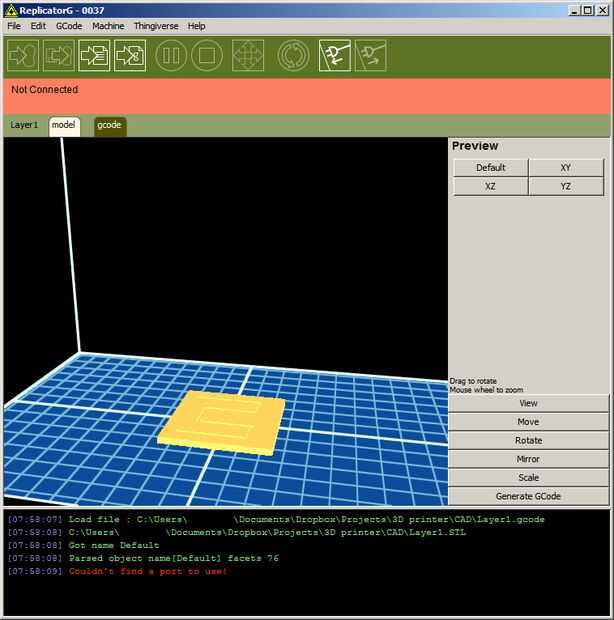The image size is (614, 620).
Task: Click the Not Connected status bar
Action: [307, 96]
